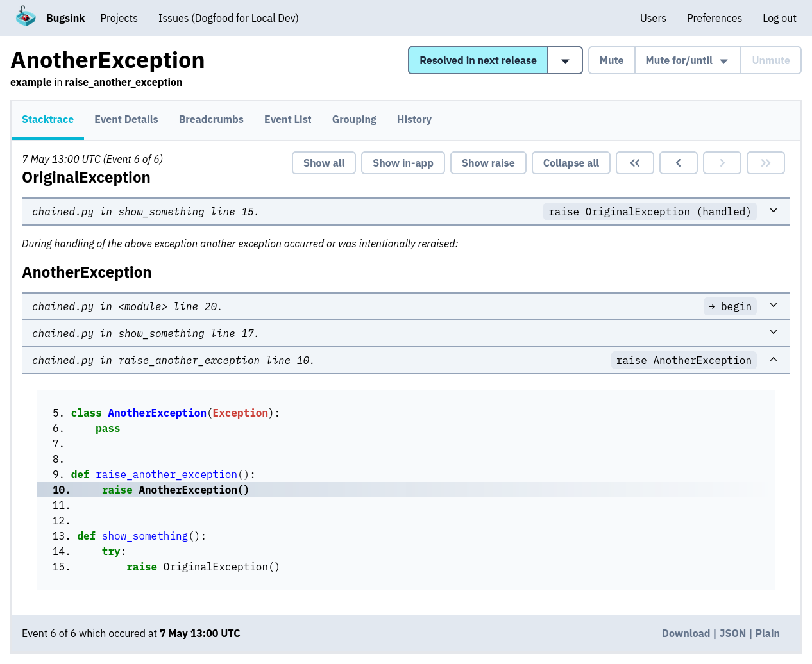Click code line 15 'raise OriginalException()'
The width and height of the screenshot is (812, 664).
[203, 567]
